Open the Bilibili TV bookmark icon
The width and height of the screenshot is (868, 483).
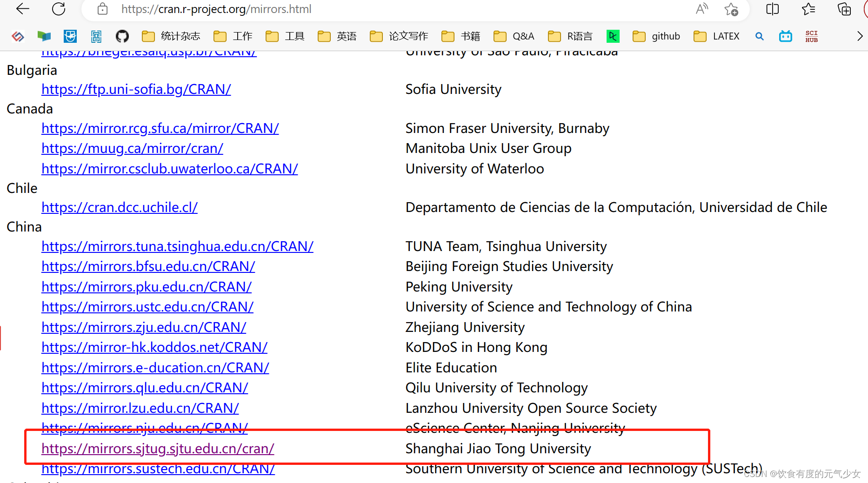point(786,36)
